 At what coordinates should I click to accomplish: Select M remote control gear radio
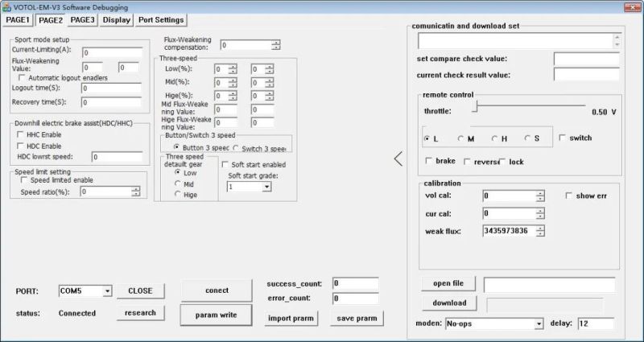(460, 138)
